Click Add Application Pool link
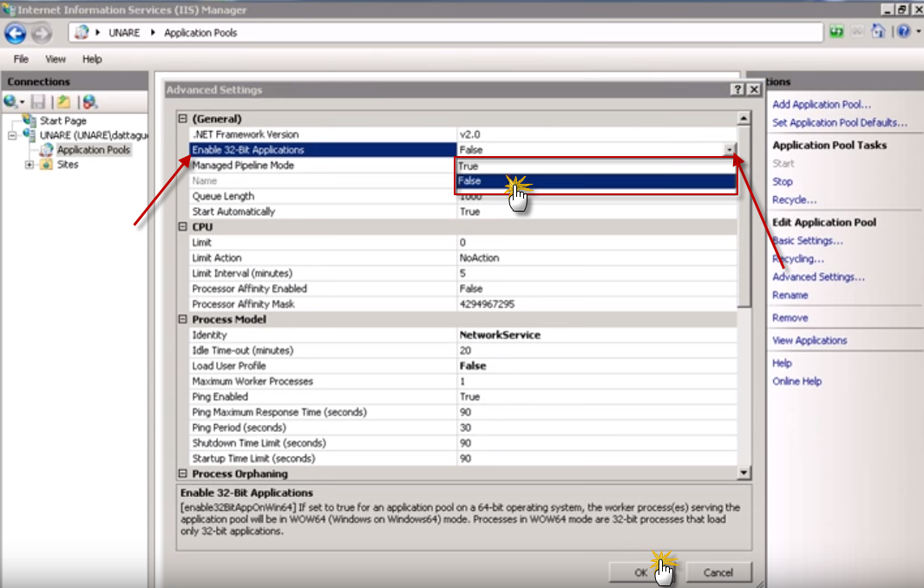Screen dimensions: 924x588 click(x=821, y=104)
